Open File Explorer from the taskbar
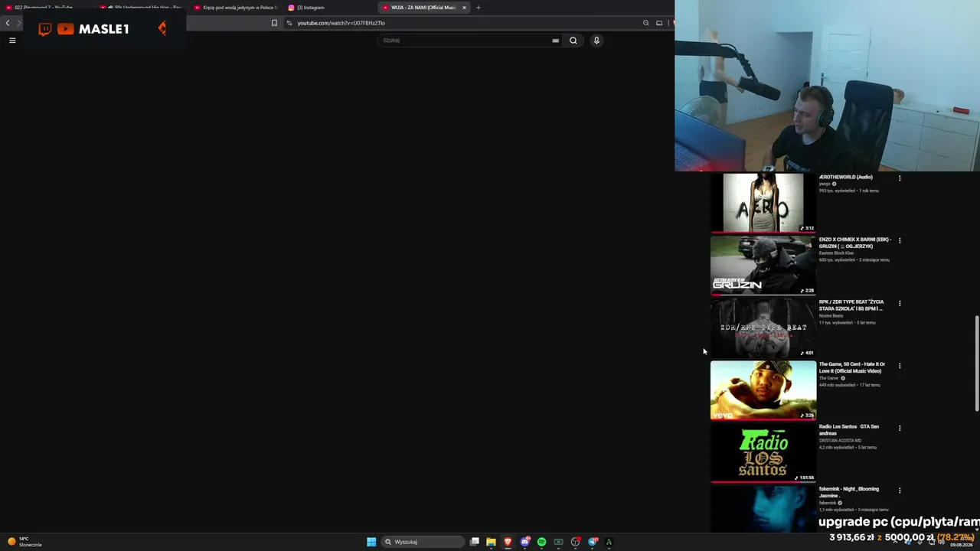The height and width of the screenshot is (551, 980). tap(491, 542)
